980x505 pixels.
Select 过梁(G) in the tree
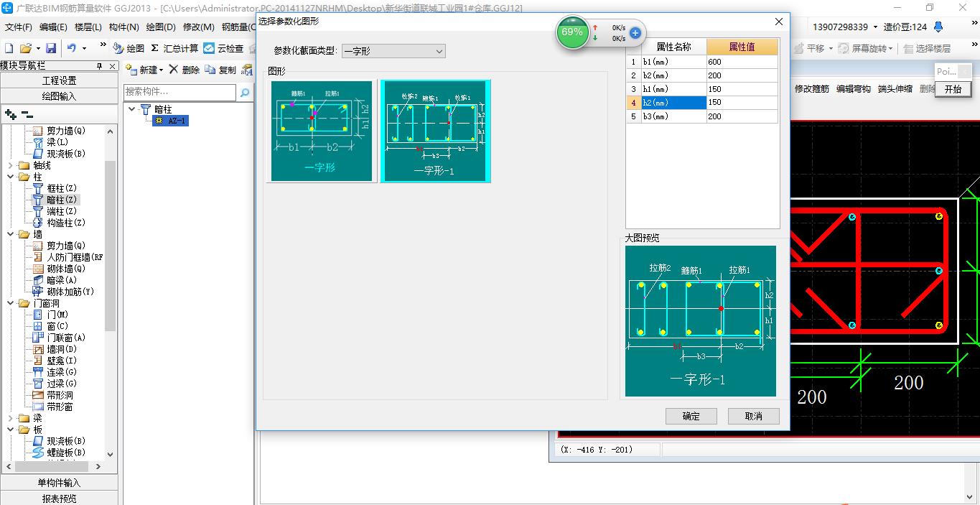coord(62,384)
